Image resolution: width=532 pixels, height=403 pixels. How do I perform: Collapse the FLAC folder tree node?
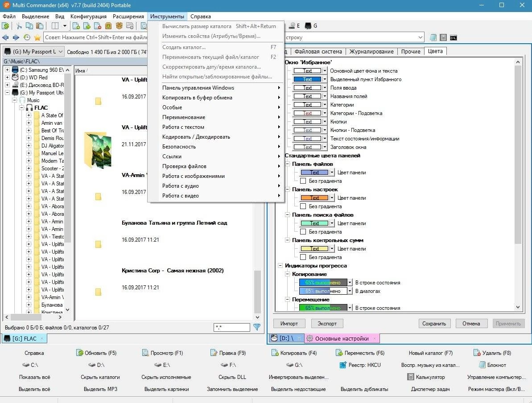pos(22,107)
